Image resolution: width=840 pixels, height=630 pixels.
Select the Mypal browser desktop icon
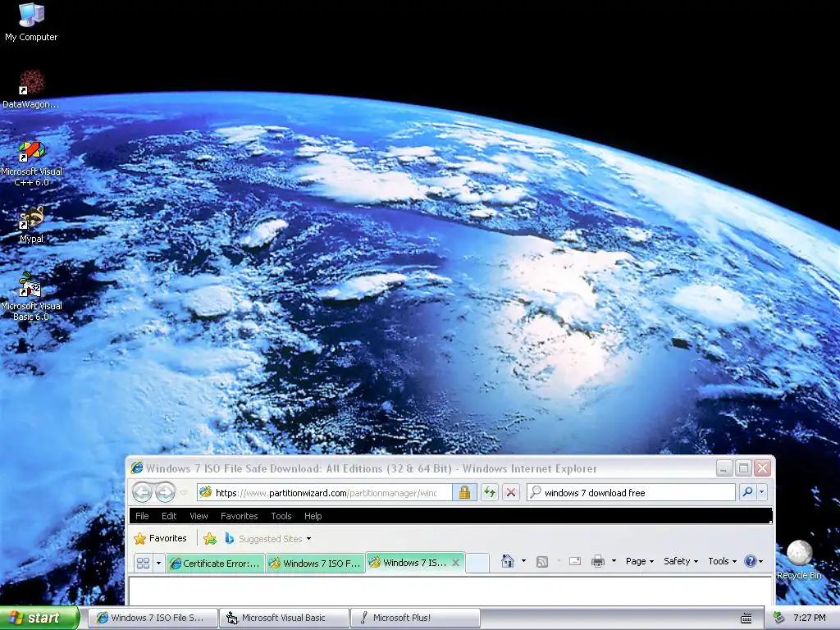click(x=31, y=225)
